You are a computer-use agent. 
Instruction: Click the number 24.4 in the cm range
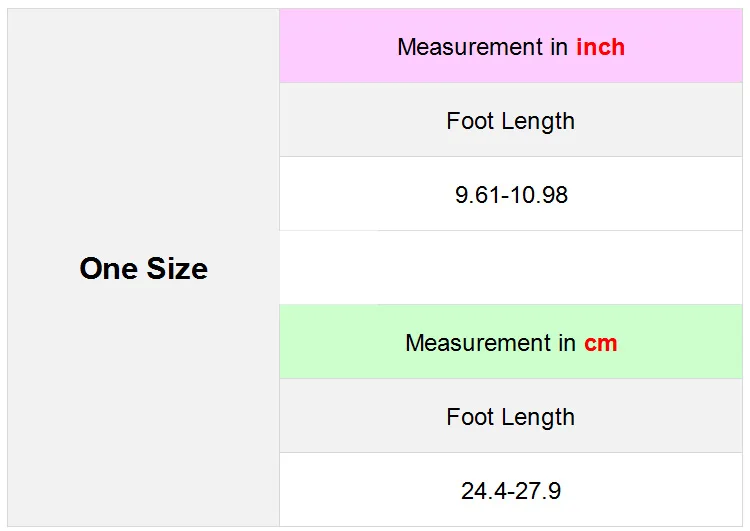pos(483,490)
